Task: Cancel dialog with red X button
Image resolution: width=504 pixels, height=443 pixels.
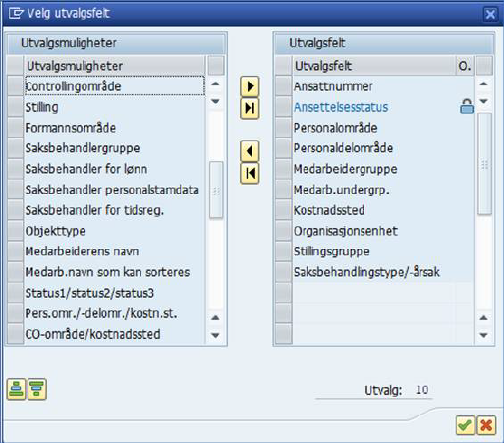Action: click(486, 425)
